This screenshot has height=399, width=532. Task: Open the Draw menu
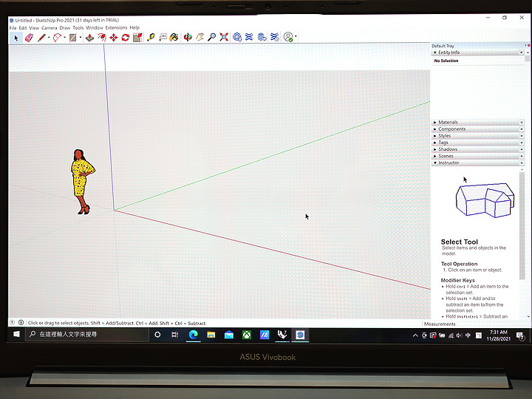coord(65,28)
